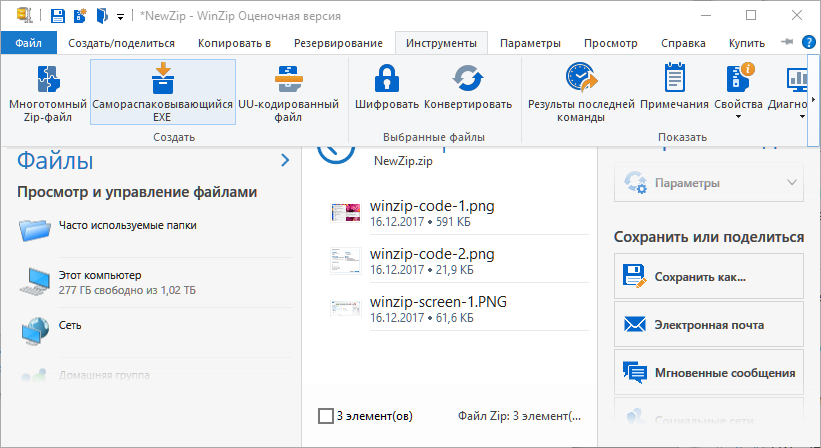
Task: Toggle the 3 элемент(ов) select-all checkbox
Action: (326, 416)
